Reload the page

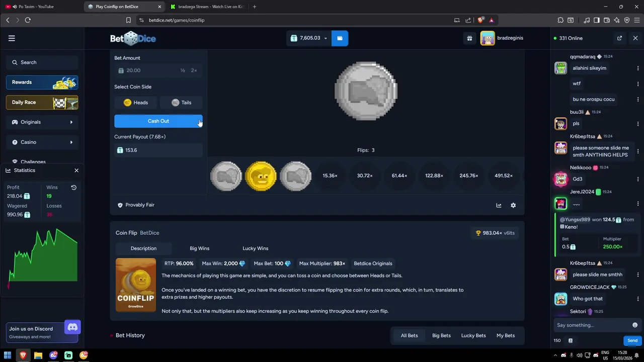28,20
